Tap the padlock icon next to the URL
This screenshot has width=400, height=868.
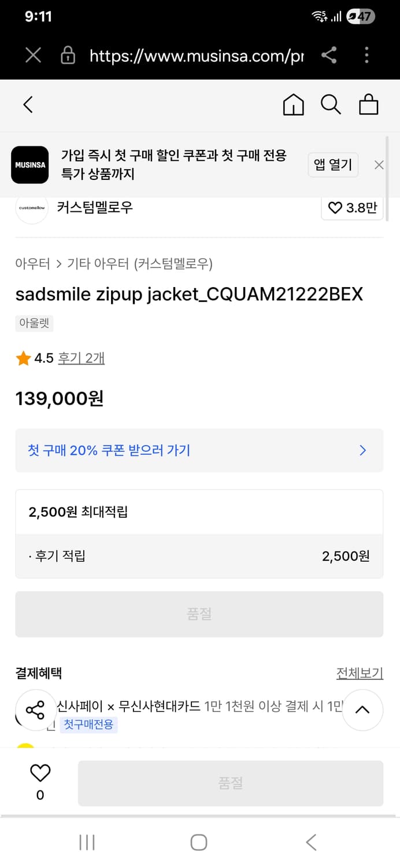pos(68,56)
